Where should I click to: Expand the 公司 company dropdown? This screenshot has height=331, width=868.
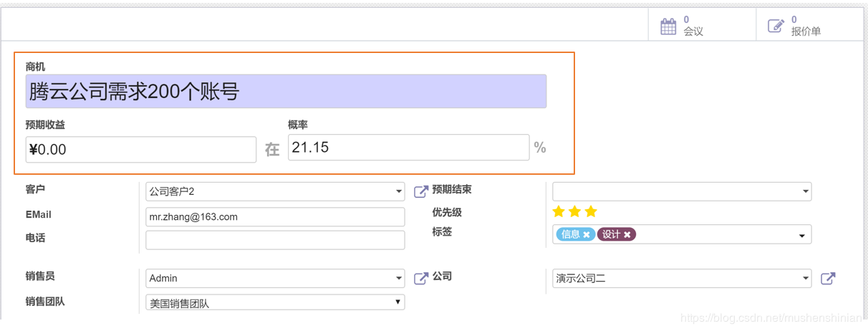[x=806, y=278]
